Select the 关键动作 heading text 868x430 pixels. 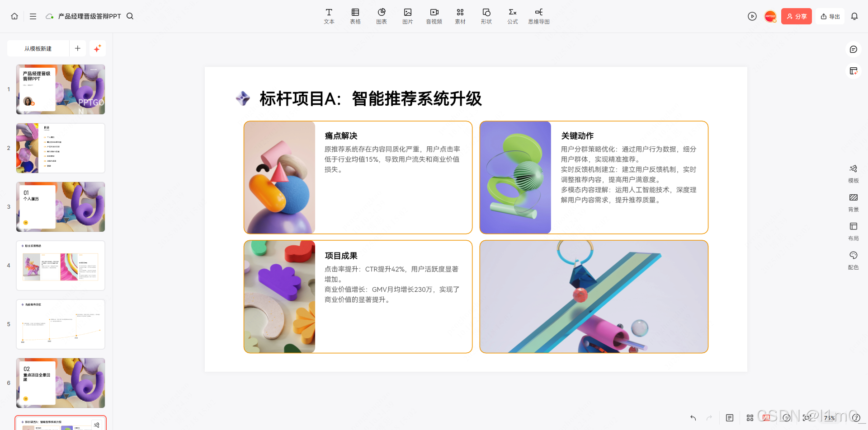click(x=577, y=136)
